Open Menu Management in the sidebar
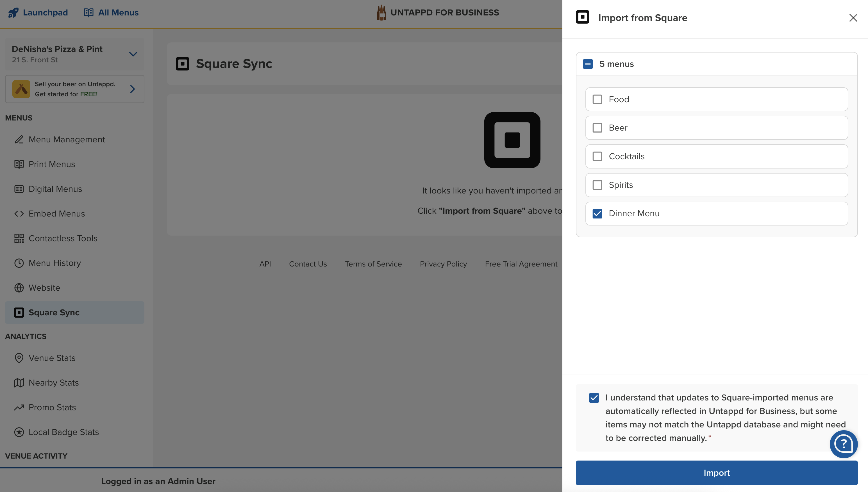This screenshot has height=492, width=868. pos(67,140)
